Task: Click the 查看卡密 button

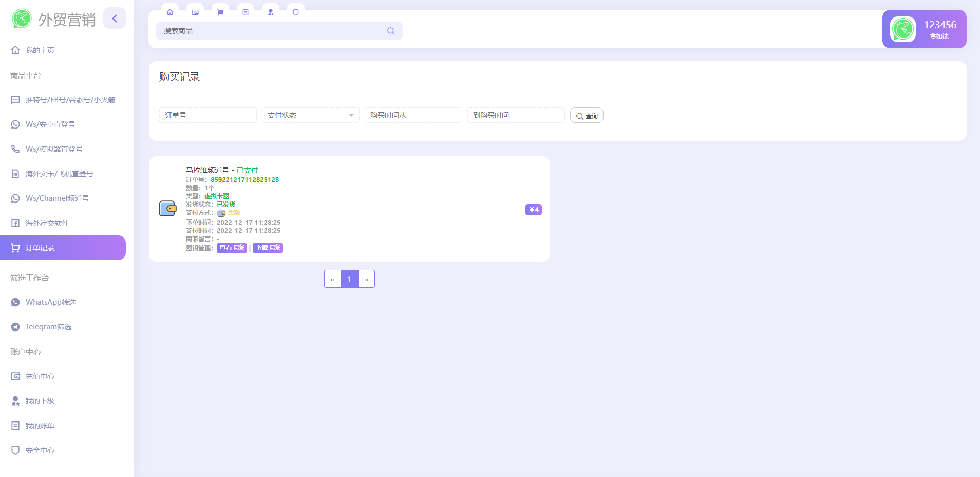Action: pos(232,248)
